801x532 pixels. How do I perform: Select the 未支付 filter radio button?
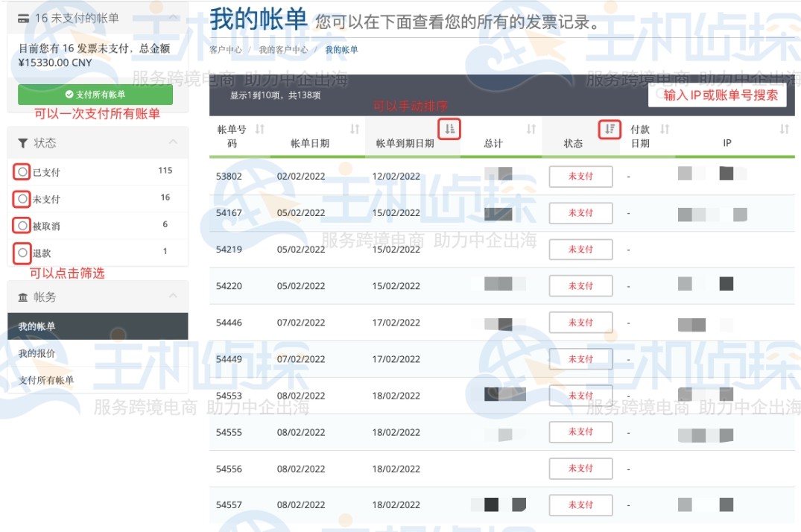[x=22, y=198]
